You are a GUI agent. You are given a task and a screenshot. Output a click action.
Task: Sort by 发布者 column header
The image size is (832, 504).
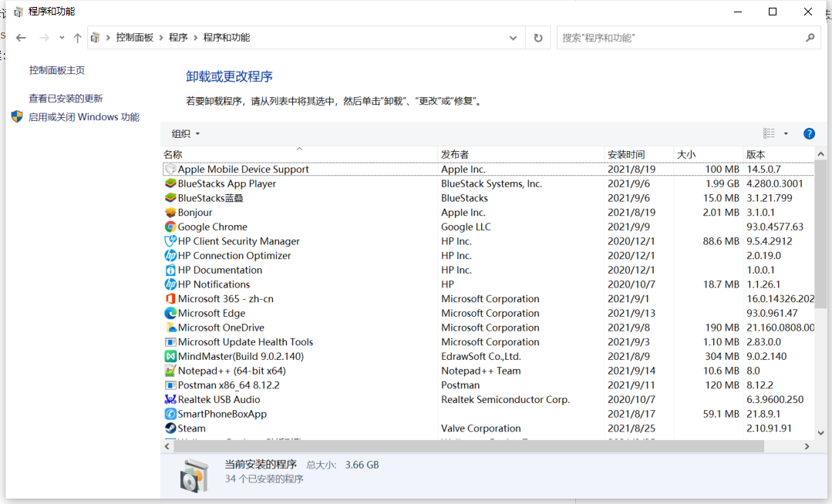point(521,154)
